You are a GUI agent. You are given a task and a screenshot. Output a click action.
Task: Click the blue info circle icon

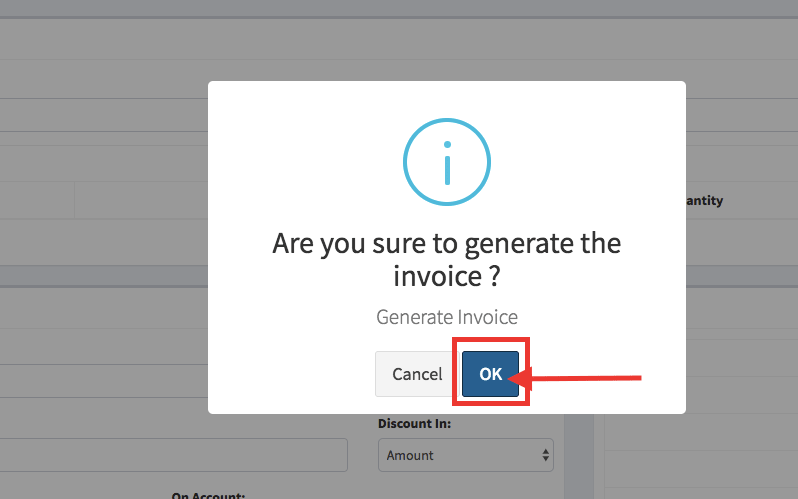(x=447, y=162)
